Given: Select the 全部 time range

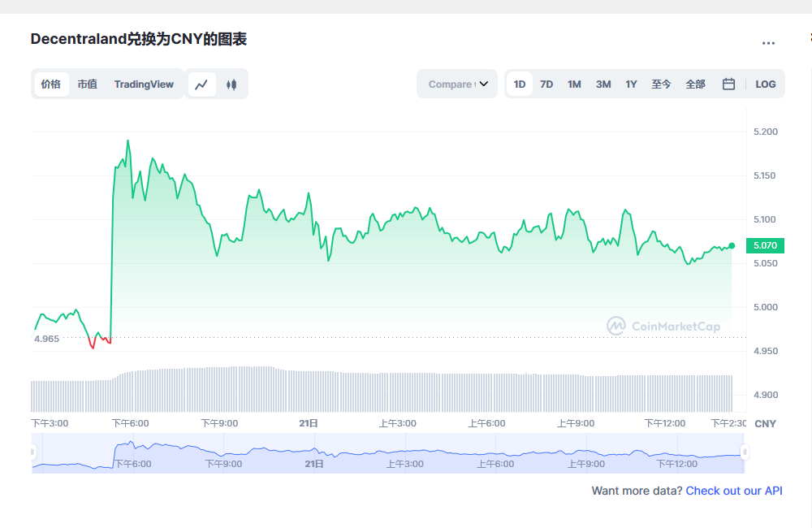Looking at the screenshot, I should click(x=696, y=84).
